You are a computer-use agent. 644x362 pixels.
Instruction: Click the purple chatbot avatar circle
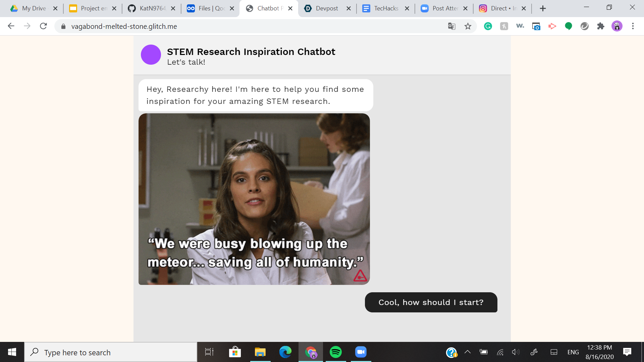click(x=151, y=55)
